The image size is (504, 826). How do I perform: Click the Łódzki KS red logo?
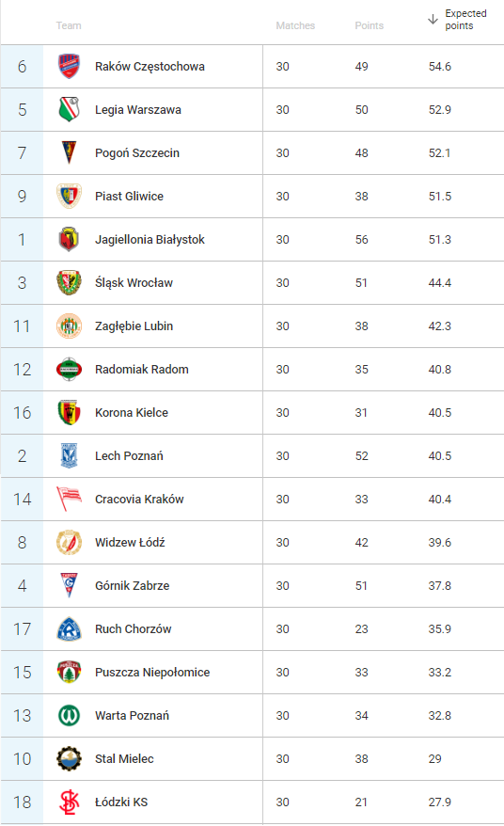coord(69,802)
